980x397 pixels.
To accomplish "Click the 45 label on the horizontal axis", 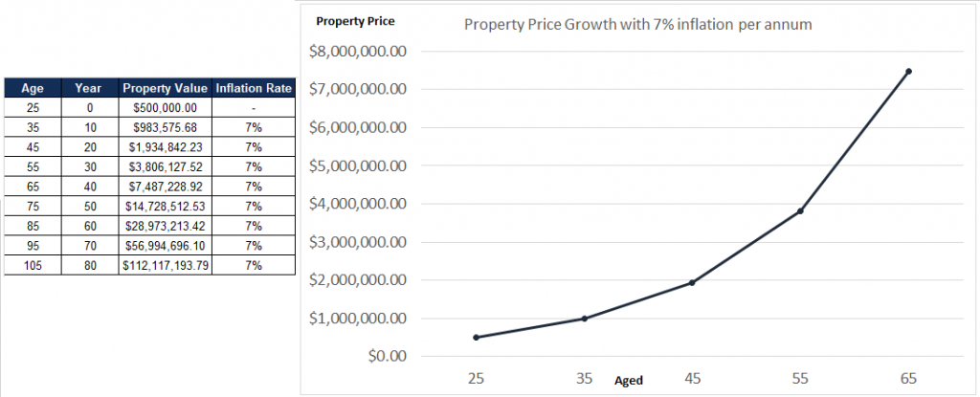I will 693,378.
